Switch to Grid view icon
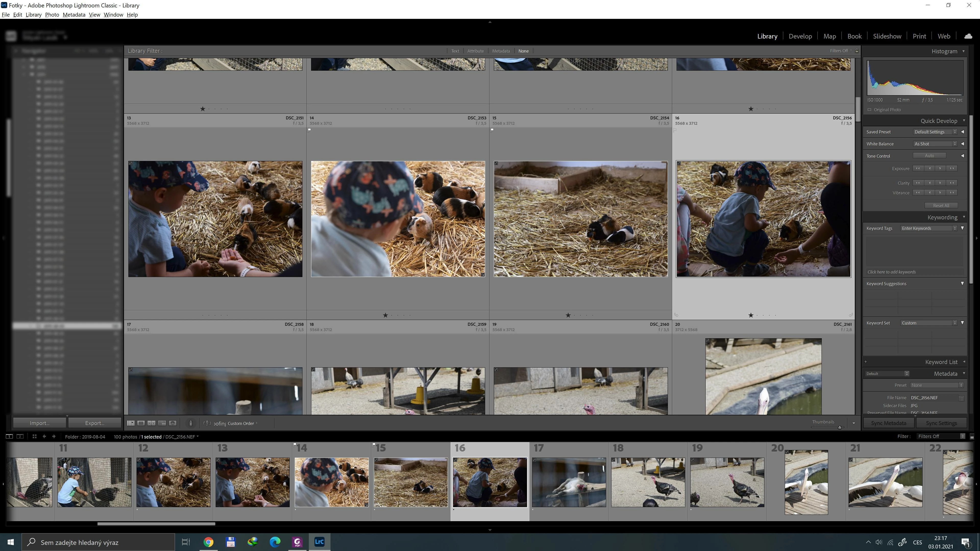The image size is (980, 551). pos(130,423)
